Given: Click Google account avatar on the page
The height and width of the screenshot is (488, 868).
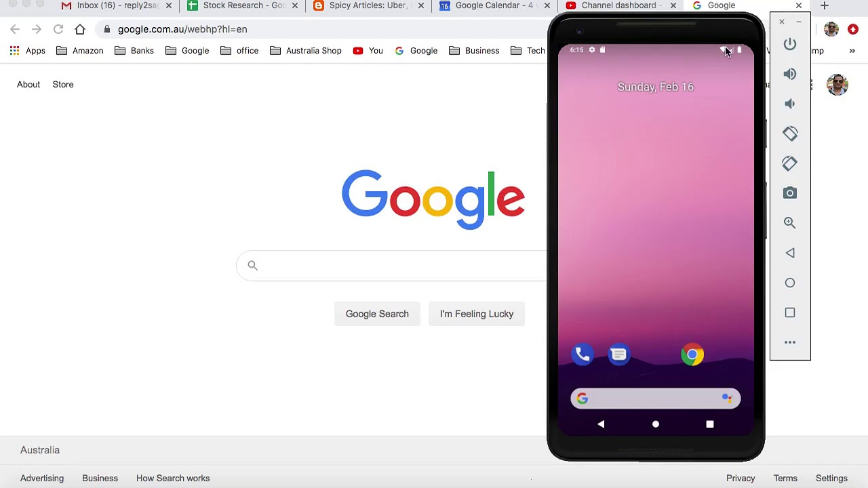Looking at the screenshot, I should tap(837, 85).
